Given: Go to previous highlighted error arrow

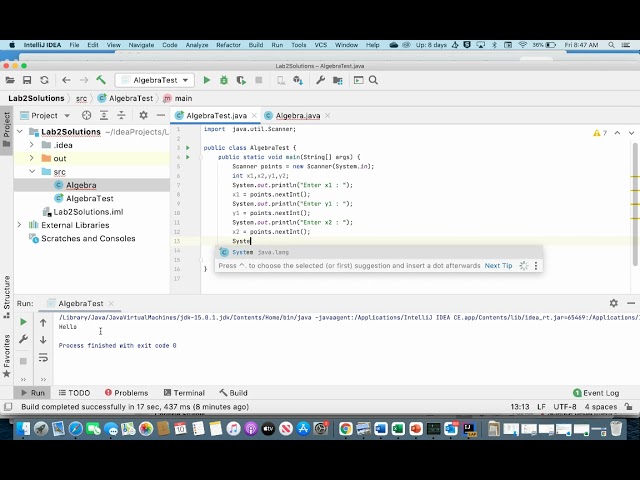Looking at the screenshot, I should tap(617, 133).
